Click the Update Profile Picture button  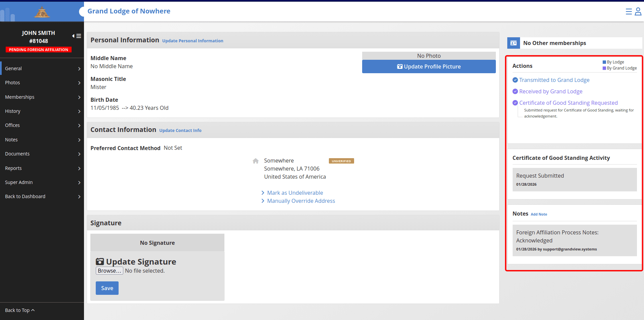429,66
